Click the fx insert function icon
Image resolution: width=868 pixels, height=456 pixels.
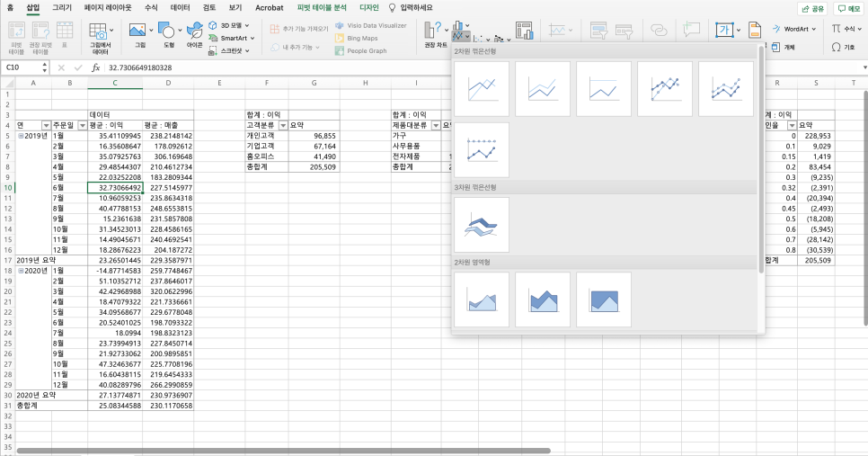click(x=96, y=67)
